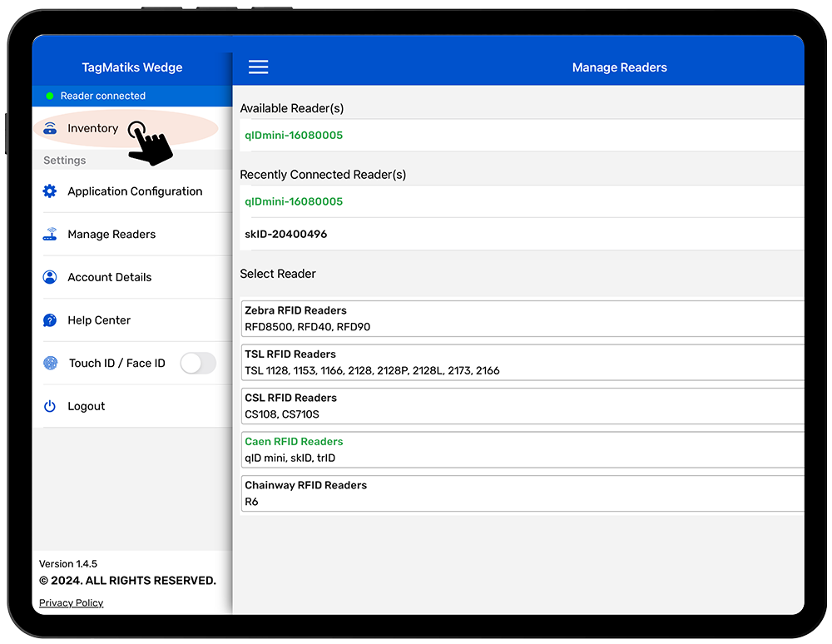The height and width of the screenshot is (644, 832).
Task: Click the fingerprint Touch ID icon
Action: 51,364
